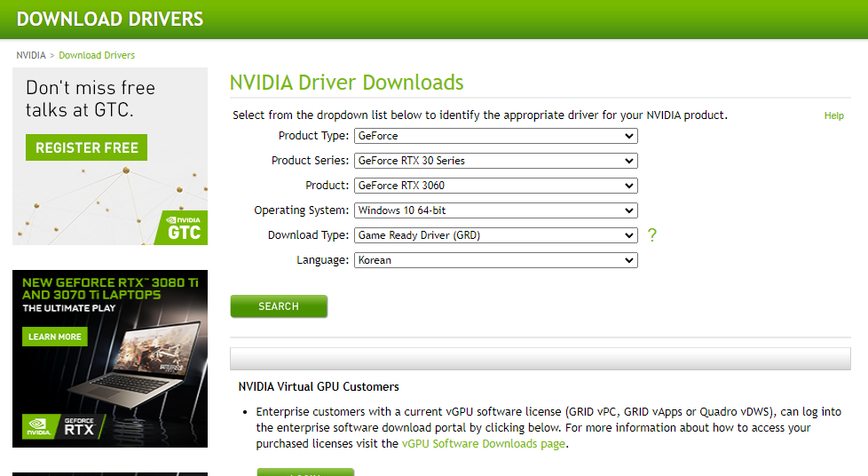The width and height of the screenshot is (868, 476).
Task: Click the Download Drivers breadcrumb link
Action: 97,55
